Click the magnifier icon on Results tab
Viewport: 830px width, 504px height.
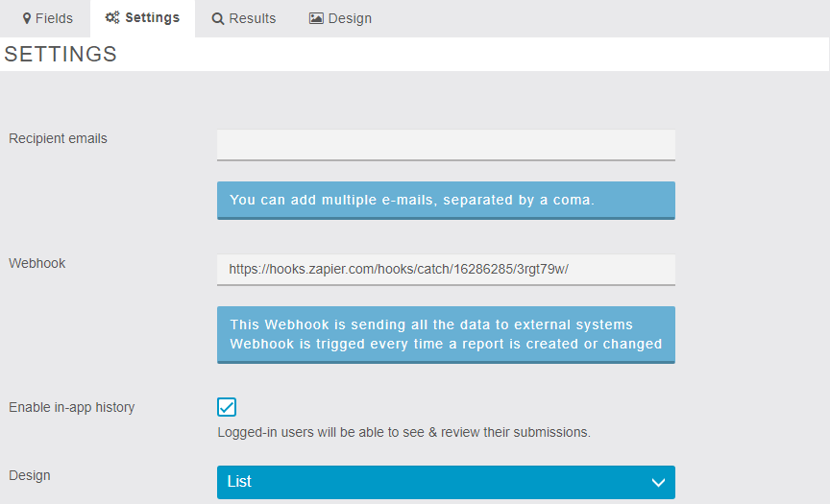tap(218, 18)
